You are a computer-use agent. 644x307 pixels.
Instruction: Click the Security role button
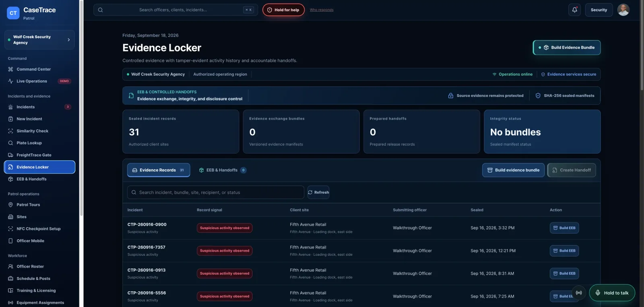(x=599, y=10)
